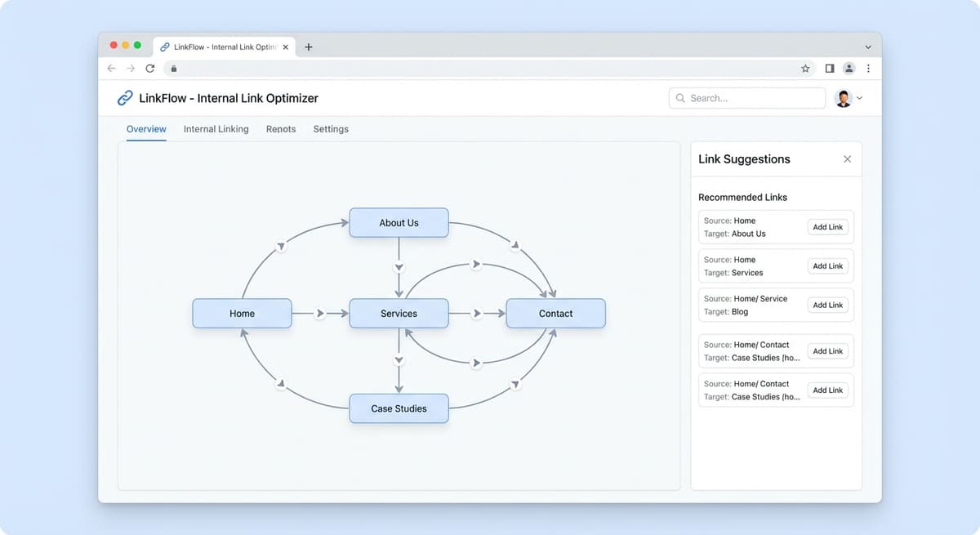Select the Case Studies node in the graph
The height and width of the screenshot is (535, 980).
(x=399, y=408)
